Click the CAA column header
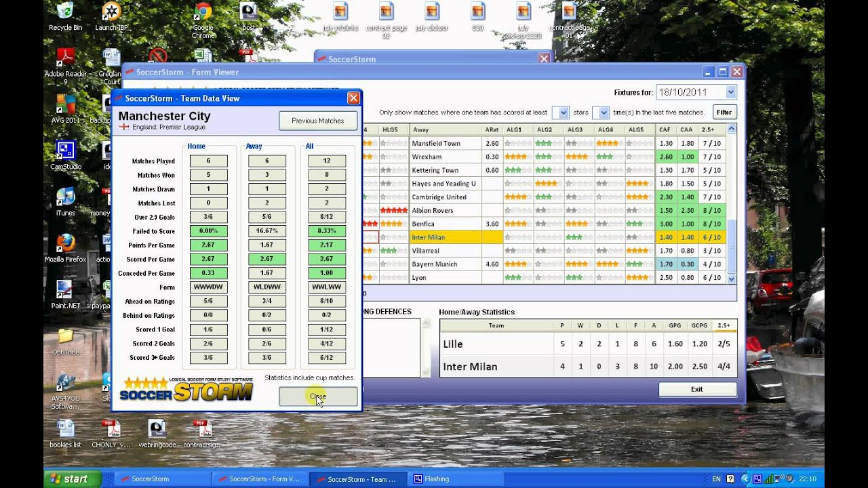Viewport: 868px width, 488px height. 687,129
